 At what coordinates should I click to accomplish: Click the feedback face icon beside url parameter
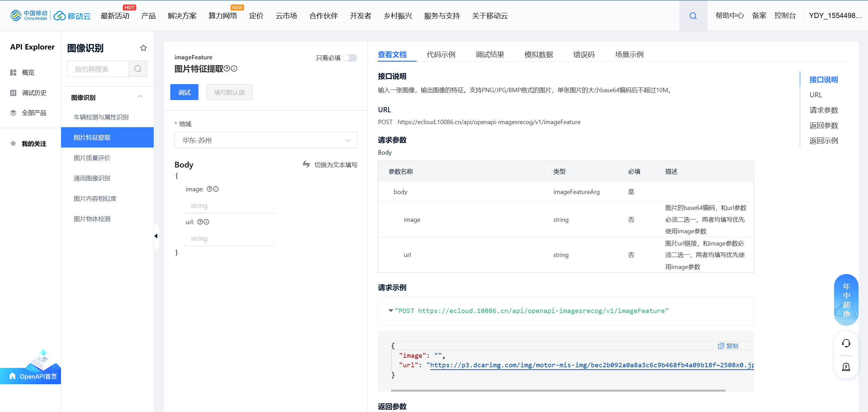coord(206,222)
